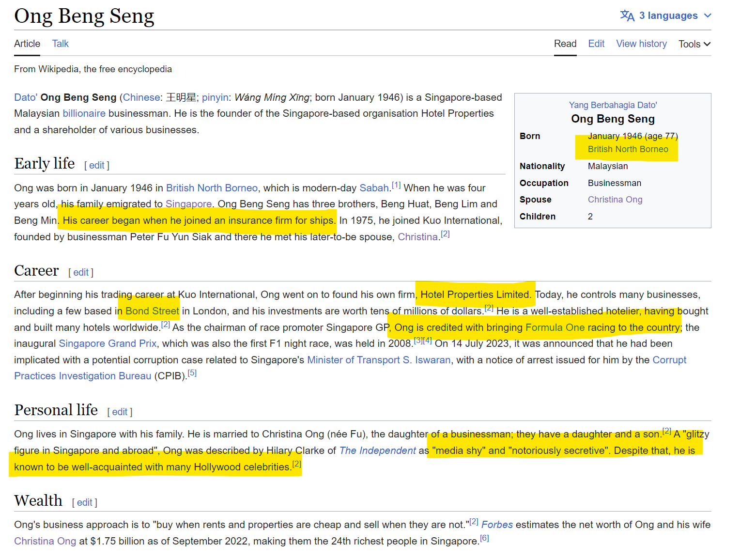Open the Singapore Grand Prix link
Screen dimensions: 740x560
[108, 343]
